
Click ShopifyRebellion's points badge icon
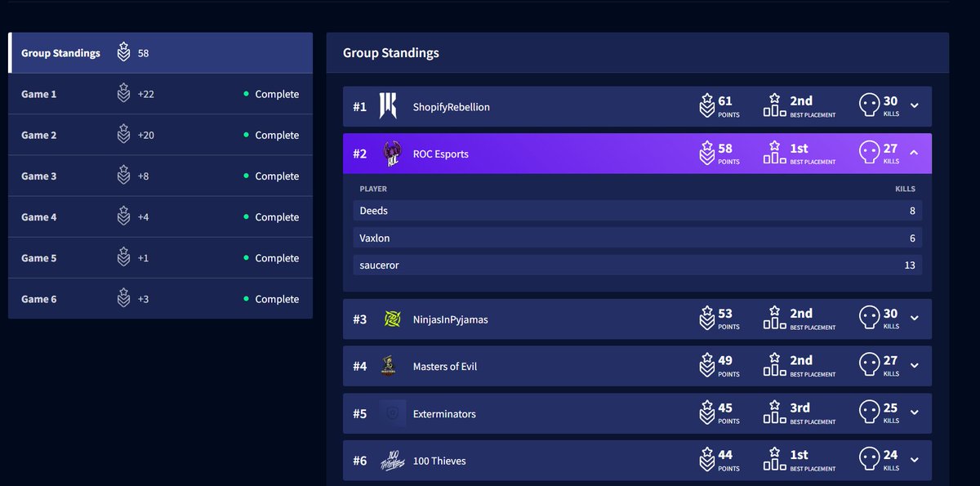[707, 106]
